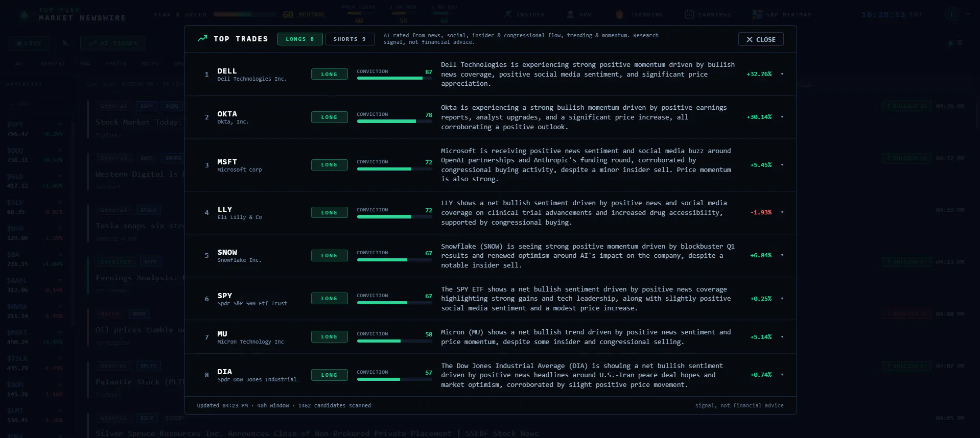Click the Fear & Greed gauge bar

(245, 14)
